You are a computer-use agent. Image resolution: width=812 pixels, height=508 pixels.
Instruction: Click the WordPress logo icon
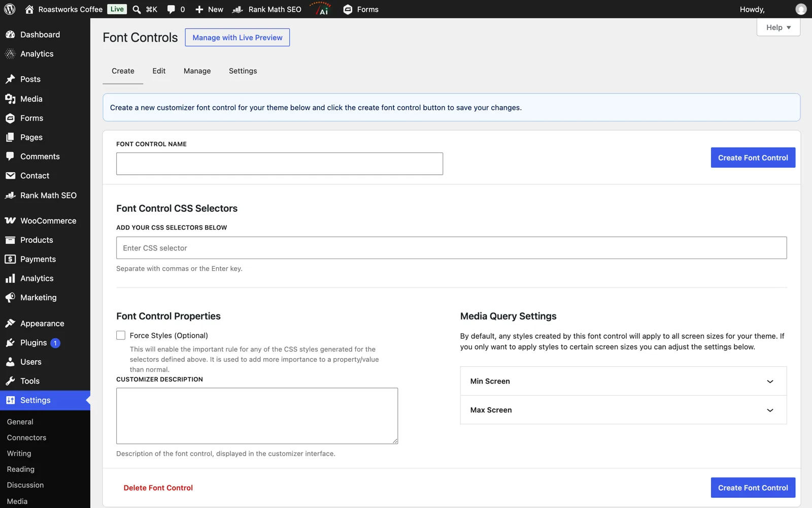click(10, 9)
